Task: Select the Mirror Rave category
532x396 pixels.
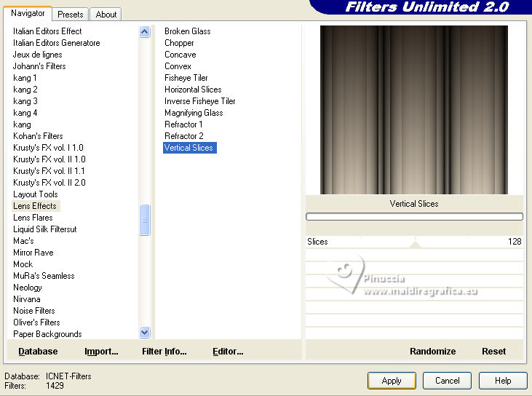Action: (33, 253)
